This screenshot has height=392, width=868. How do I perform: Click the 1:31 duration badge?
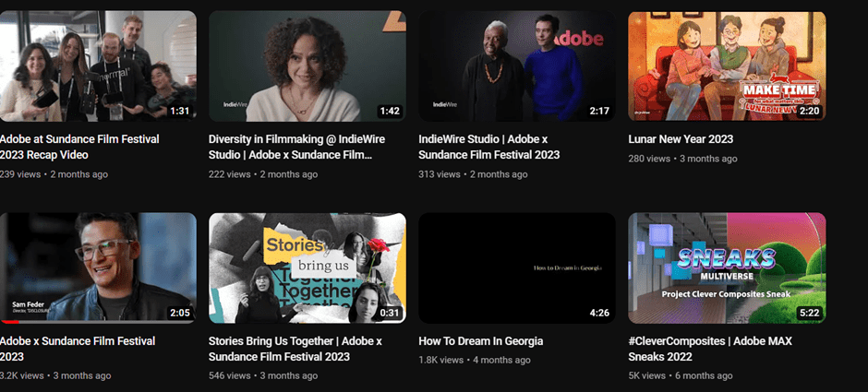pos(179,111)
